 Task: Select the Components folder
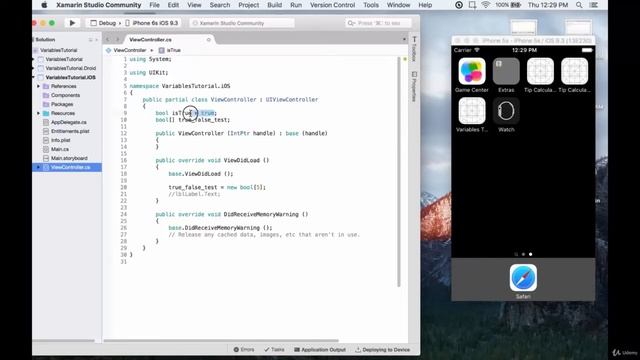click(x=65, y=95)
